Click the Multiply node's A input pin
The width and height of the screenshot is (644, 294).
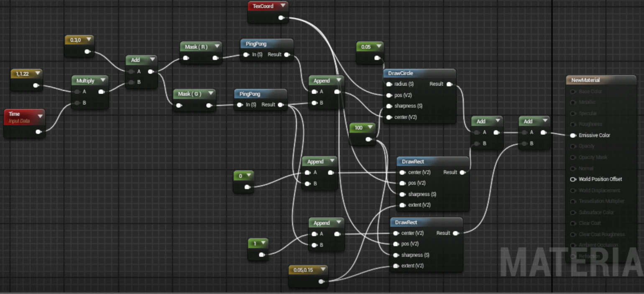point(77,92)
